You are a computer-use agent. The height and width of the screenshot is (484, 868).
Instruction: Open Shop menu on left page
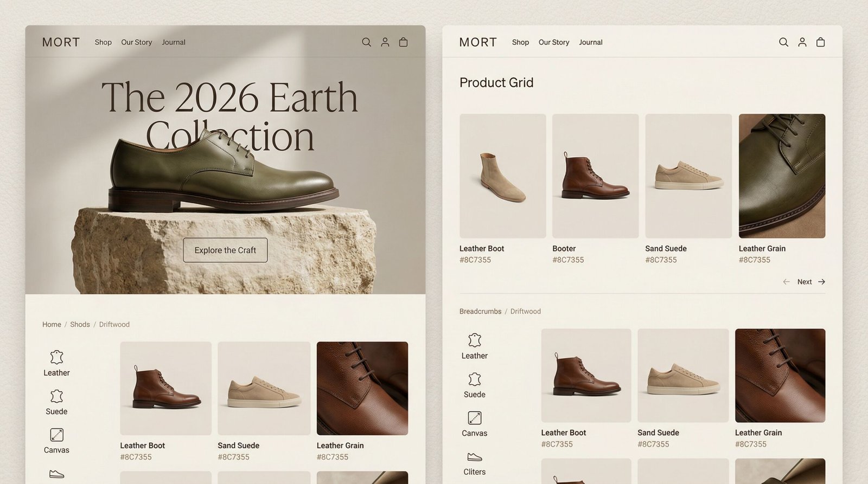tap(103, 42)
